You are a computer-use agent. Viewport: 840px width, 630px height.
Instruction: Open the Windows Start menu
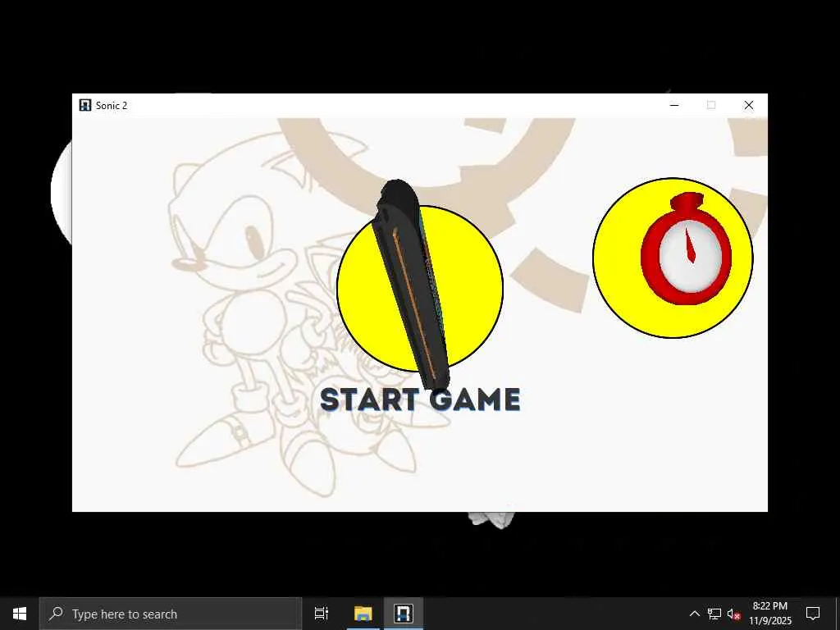pyautogui.click(x=20, y=614)
